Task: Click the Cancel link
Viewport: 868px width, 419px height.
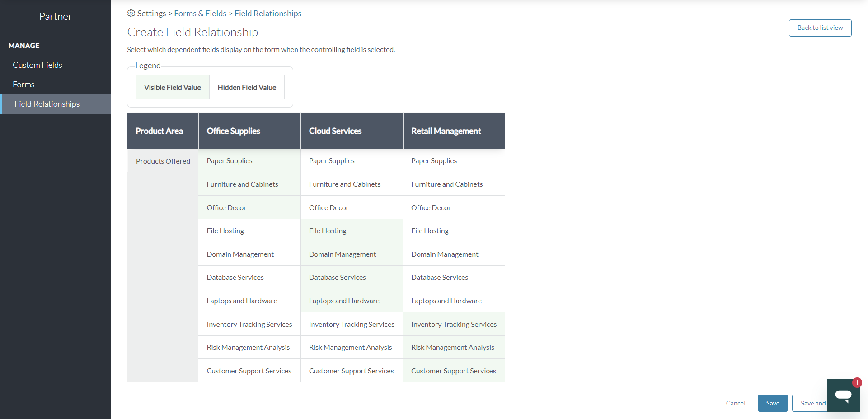Action: [735, 403]
